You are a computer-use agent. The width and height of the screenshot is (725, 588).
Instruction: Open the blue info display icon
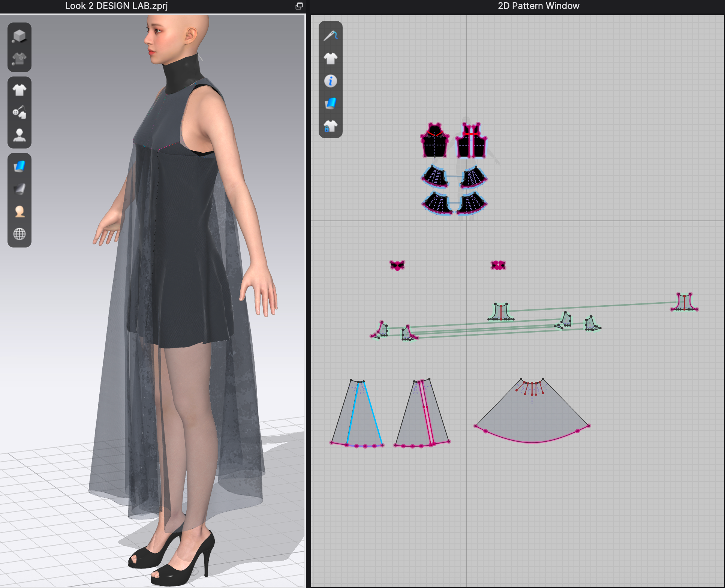coord(330,81)
